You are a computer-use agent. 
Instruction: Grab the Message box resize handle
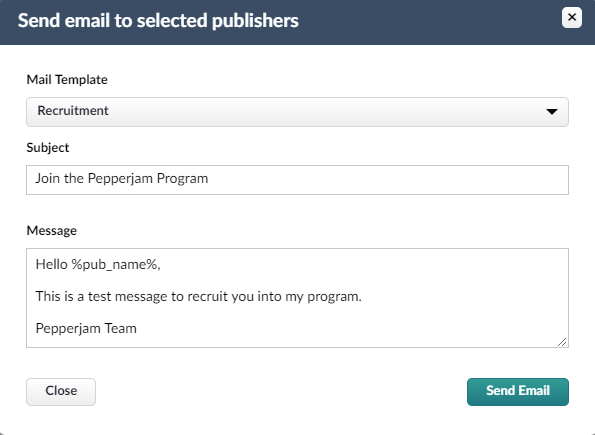tap(562, 342)
